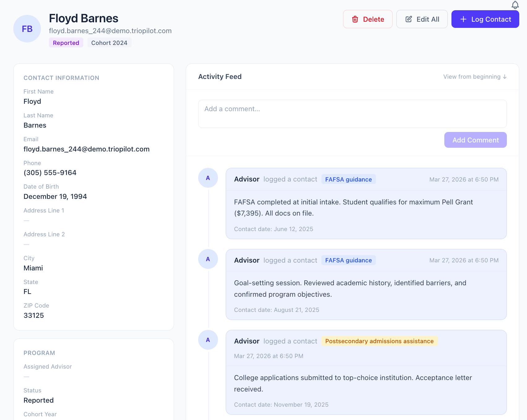Click text Contact date: August 21, 2025
The width and height of the screenshot is (527, 420).
pyautogui.click(x=277, y=310)
